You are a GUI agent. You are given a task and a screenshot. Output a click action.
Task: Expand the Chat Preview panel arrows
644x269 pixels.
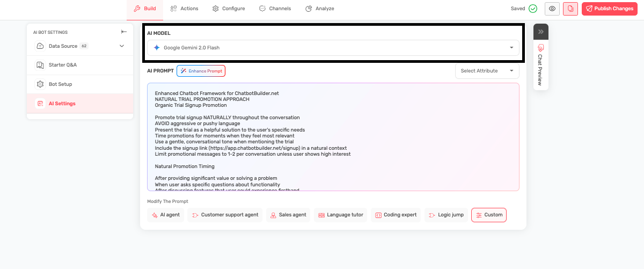coord(541,32)
